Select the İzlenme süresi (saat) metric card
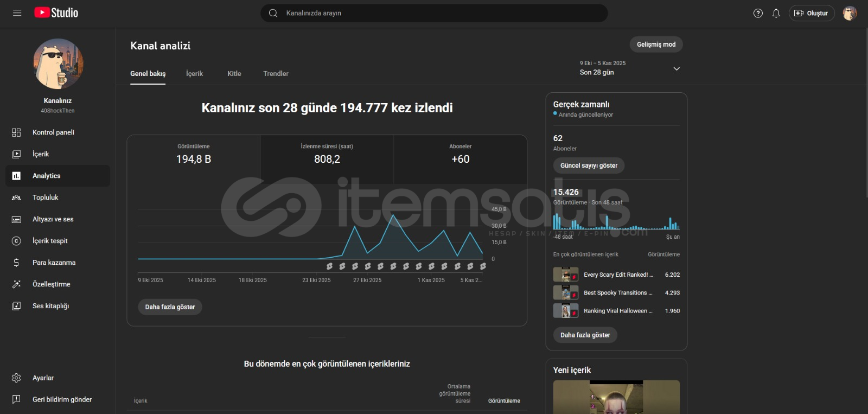This screenshot has height=414, width=868. pos(327,160)
